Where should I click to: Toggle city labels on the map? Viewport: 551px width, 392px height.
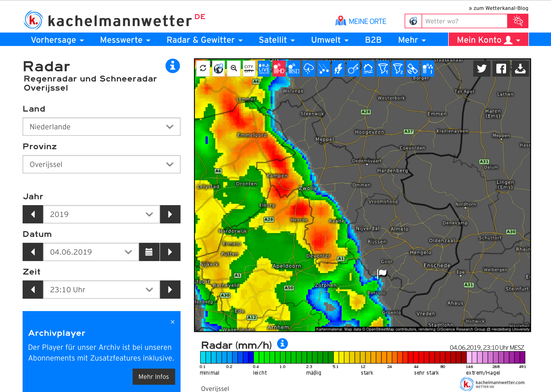click(x=249, y=69)
